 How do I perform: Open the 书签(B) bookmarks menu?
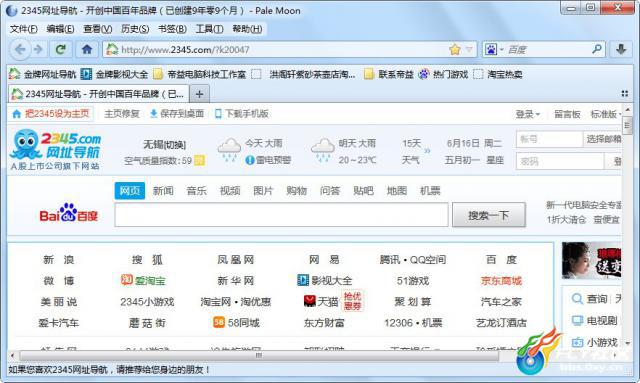(172, 29)
